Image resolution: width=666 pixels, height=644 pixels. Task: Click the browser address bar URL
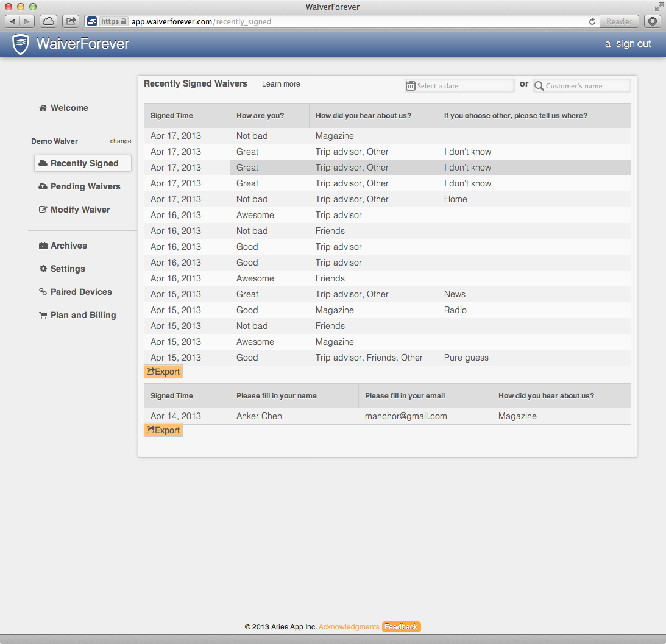pos(201,21)
